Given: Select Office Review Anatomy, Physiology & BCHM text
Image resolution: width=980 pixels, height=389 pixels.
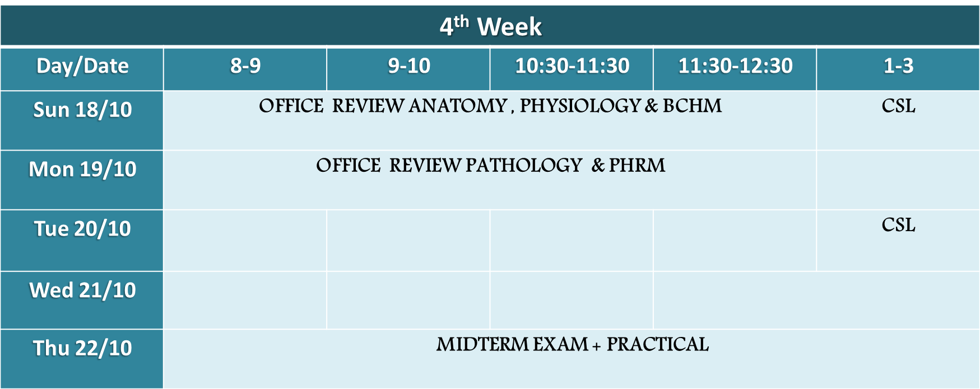Looking at the screenshot, I should pos(490,106).
